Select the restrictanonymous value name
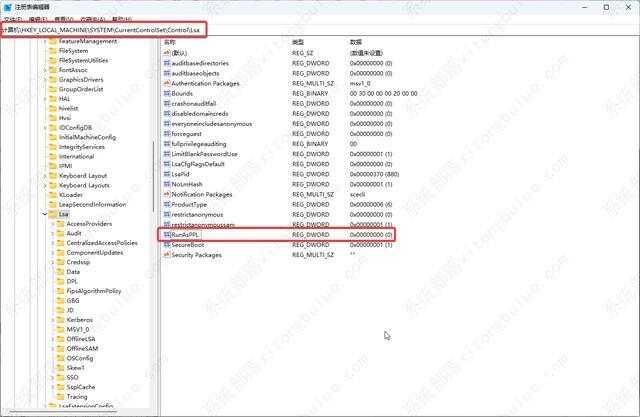This screenshot has height=417, width=640. pyautogui.click(x=197, y=215)
